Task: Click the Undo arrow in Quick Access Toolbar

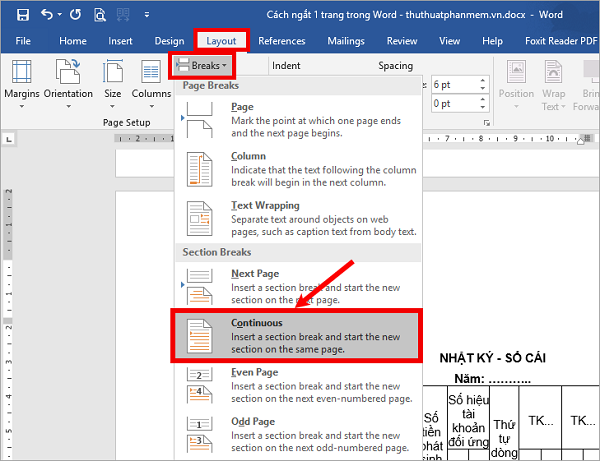Action: [47, 14]
